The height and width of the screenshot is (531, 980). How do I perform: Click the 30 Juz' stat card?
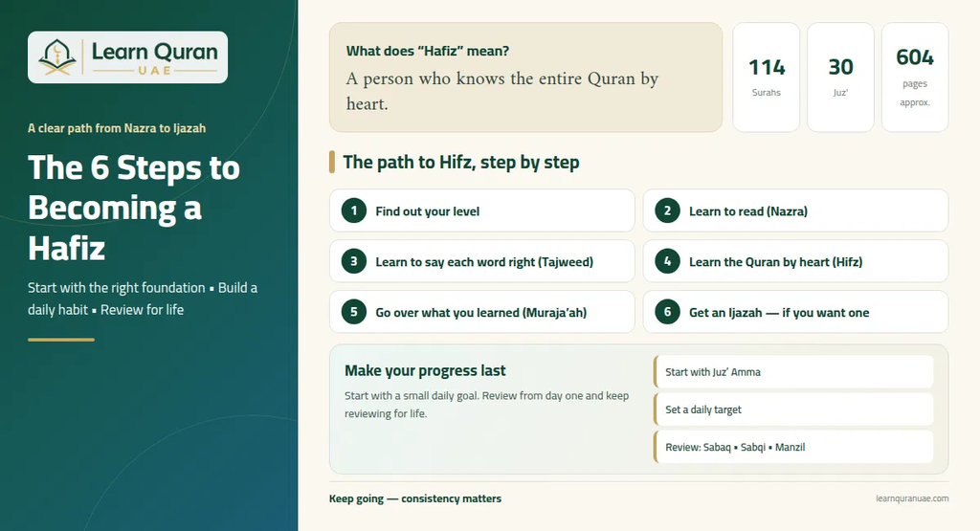pos(840,77)
